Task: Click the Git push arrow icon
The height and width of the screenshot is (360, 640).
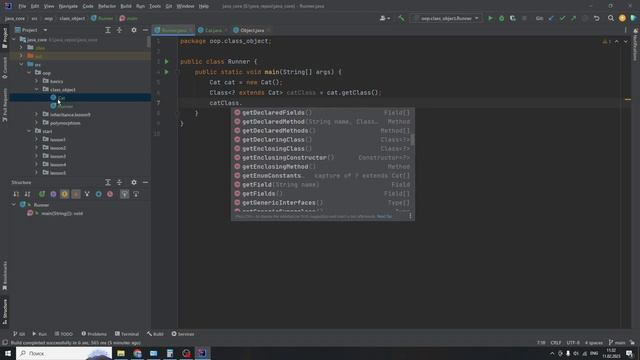Action: pyautogui.click(x=573, y=18)
